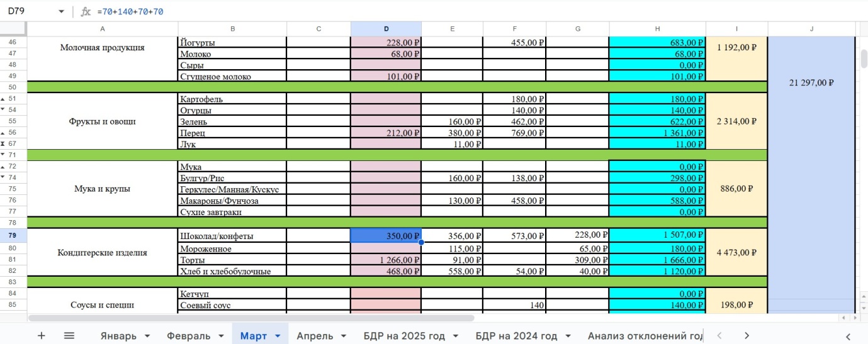Switch to the Апрель sheet tab
The image size is (868, 344).
point(315,336)
